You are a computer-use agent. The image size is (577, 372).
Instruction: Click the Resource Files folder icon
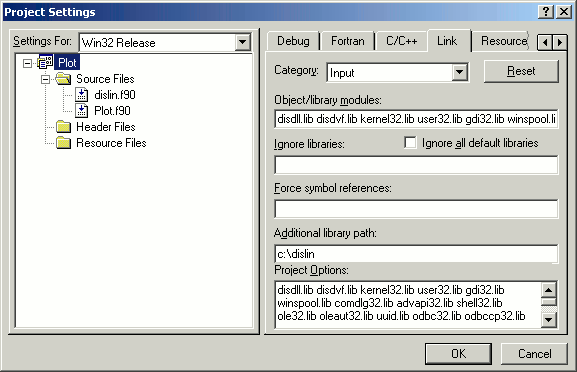[x=63, y=143]
